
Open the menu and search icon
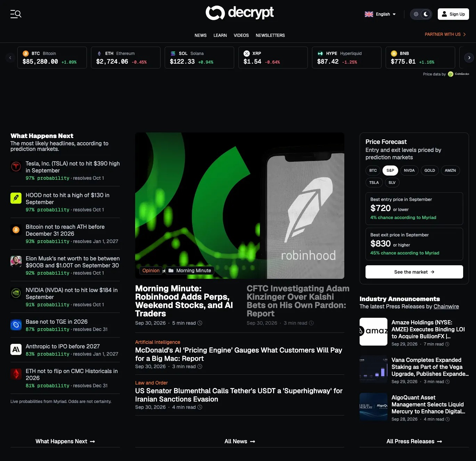point(16,14)
